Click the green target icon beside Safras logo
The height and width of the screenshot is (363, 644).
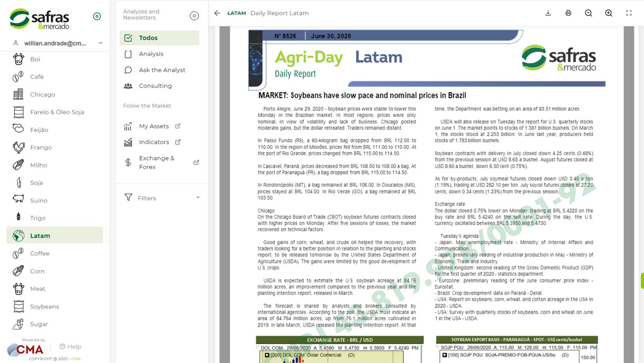[x=97, y=17]
